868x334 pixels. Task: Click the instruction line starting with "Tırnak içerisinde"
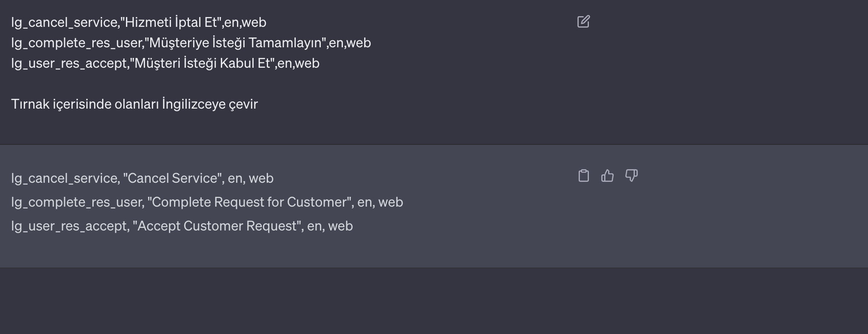tap(134, 104)
